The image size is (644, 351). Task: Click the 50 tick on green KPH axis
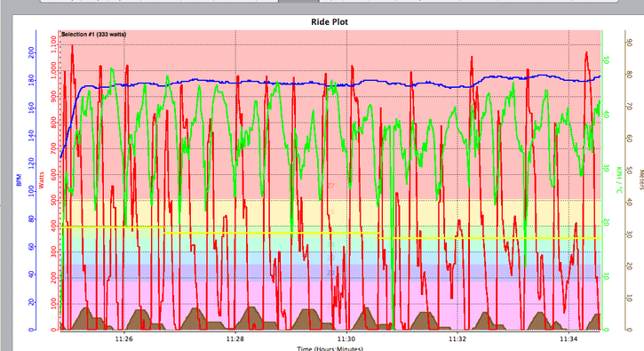point(606,60)
